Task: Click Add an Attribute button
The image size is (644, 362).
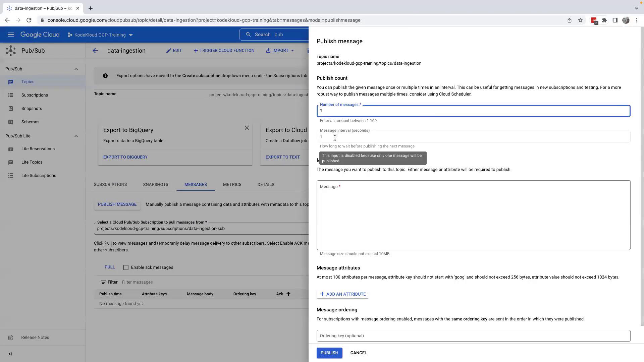Action: pyautogui.click(x=342, y=294)
